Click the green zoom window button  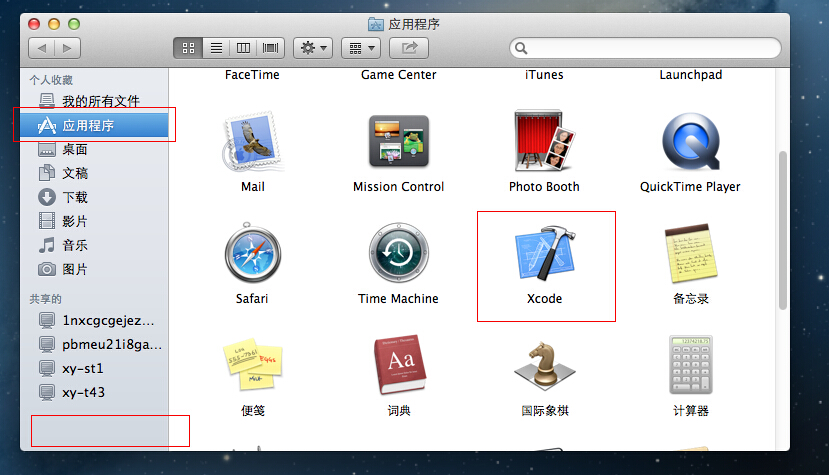pyautogui.click(x=74, y=24)
